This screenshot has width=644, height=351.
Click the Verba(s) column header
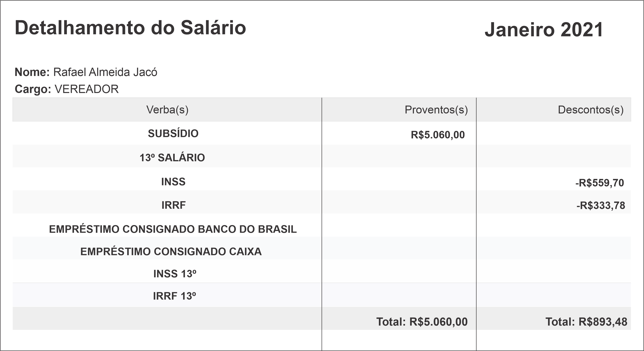pyautogui.click(x=167, y=110)
